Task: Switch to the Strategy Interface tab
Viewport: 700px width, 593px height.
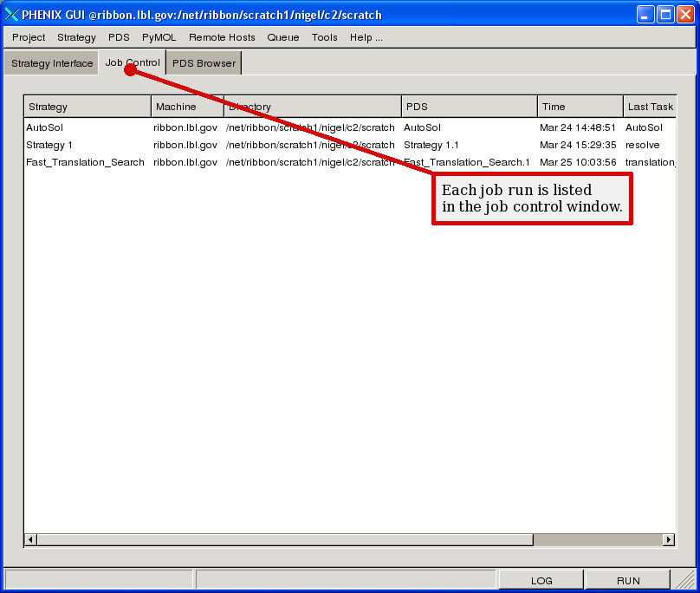Action: [x=52, y=63]
